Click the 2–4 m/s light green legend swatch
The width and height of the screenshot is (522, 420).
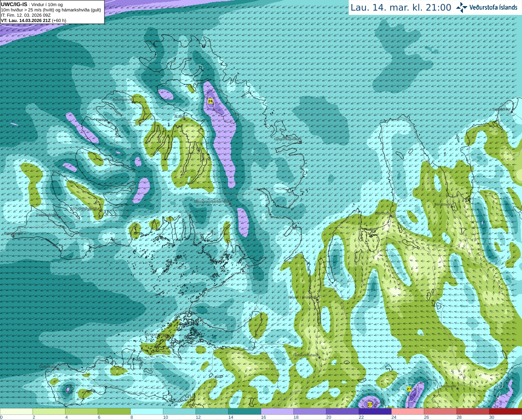click(x=49, y=411)
